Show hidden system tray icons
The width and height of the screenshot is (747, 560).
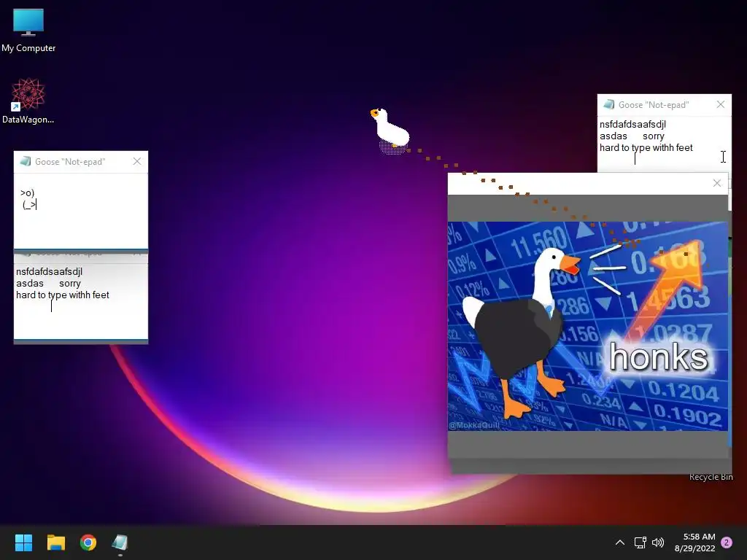tap(620, 542)
